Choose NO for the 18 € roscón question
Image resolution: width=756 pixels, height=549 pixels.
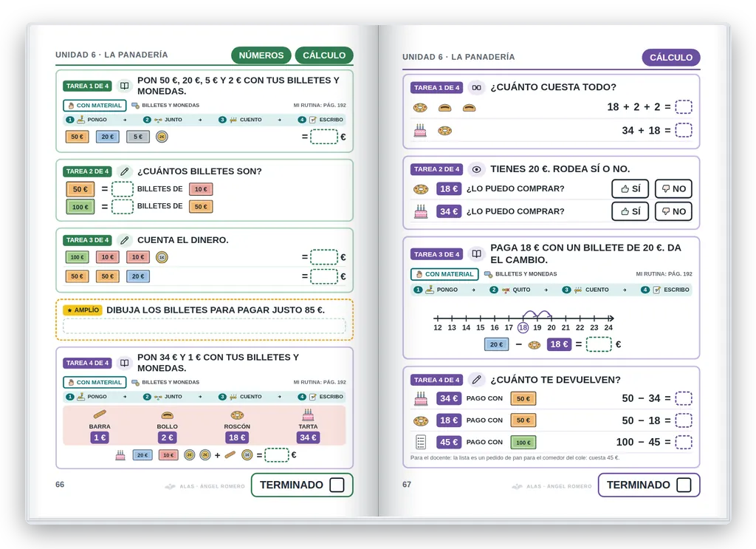tap(673, 188)
